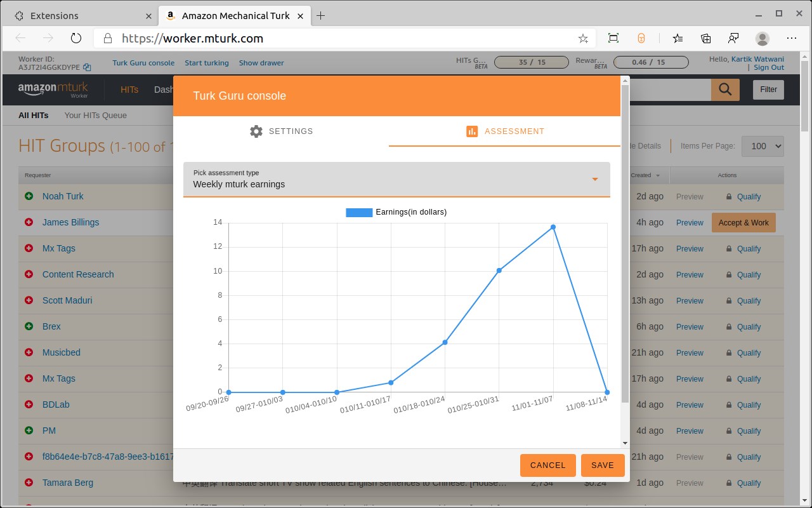The image size is (812, 508).
Task: Preview the PM HIT
Action: (x=690, y=431)
